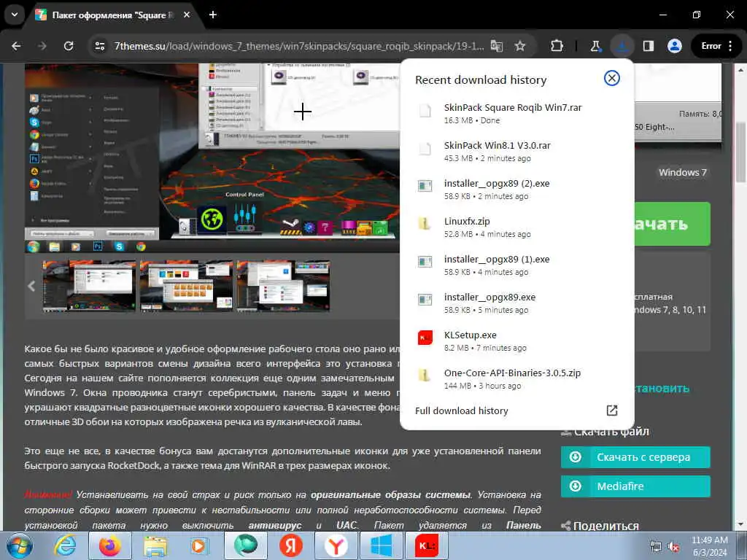Go back to previous page
Image resolution: width=747 pixels, height=560 pixels.
pos(16,46)
